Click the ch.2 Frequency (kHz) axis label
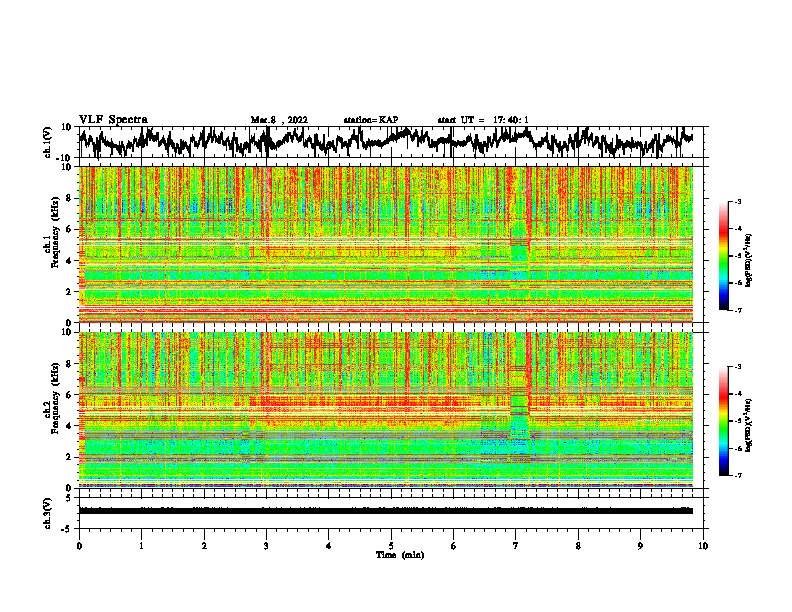The height and width of the screenshot is (612, 792). (x=51, y=398)
